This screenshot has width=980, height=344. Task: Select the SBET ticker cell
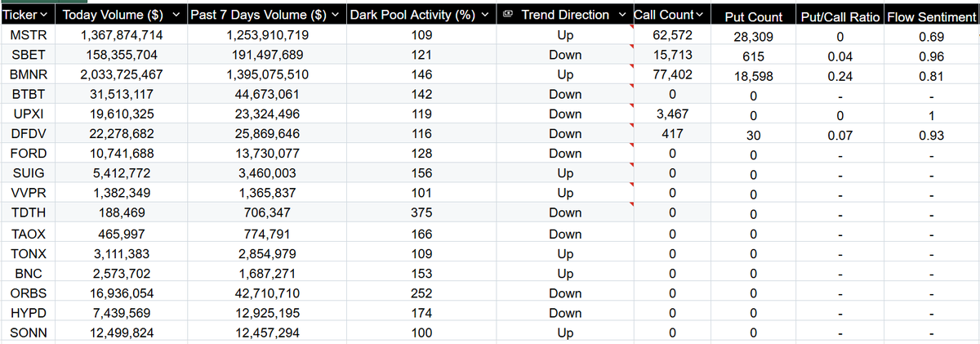point(29,55)
